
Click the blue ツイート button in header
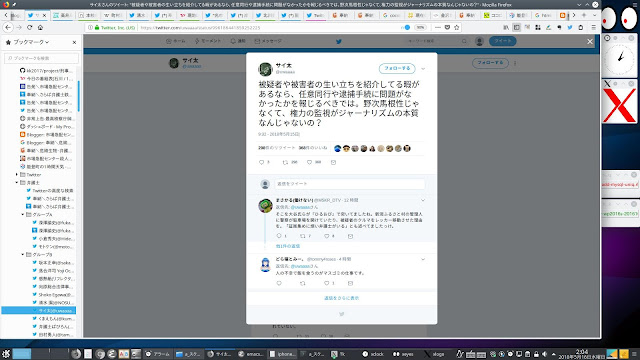(x=502, y=41)
